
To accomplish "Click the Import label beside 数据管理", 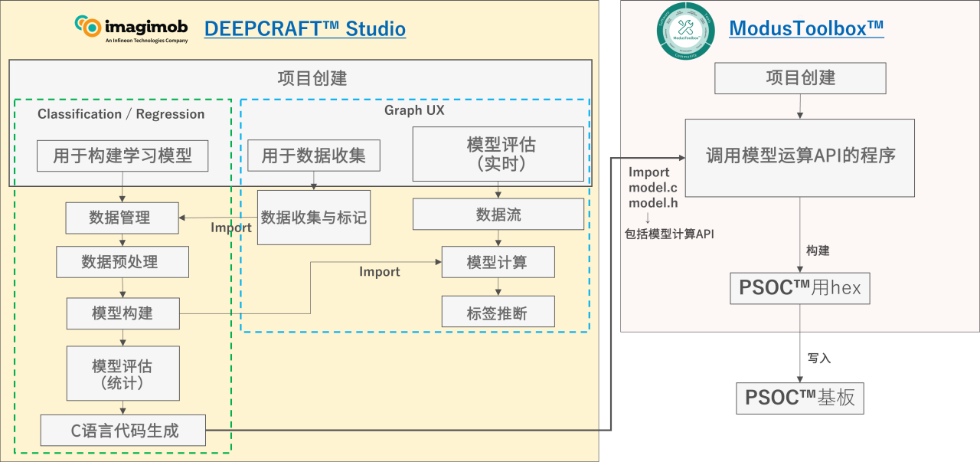I will coord(231,228).
